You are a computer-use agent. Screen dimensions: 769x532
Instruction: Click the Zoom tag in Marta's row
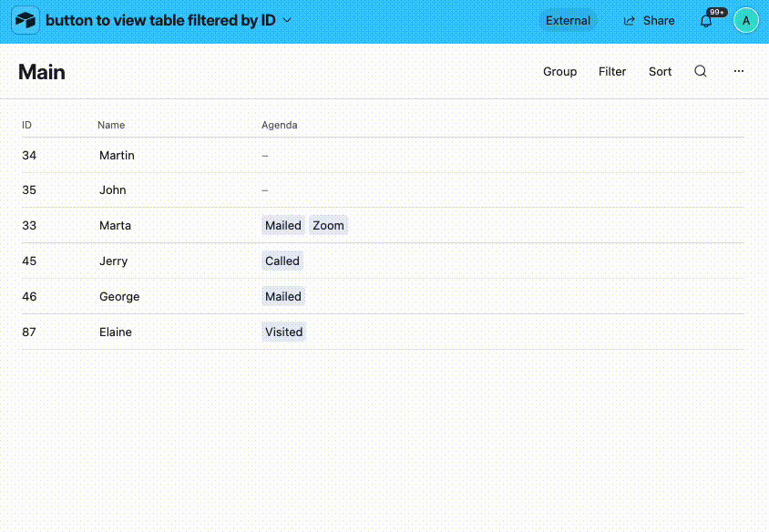(328, 226)
